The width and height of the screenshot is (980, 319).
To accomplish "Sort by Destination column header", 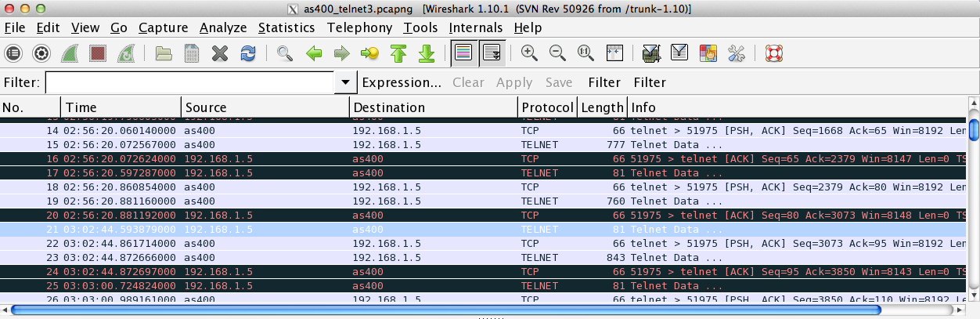I will [x=434, y=107].
